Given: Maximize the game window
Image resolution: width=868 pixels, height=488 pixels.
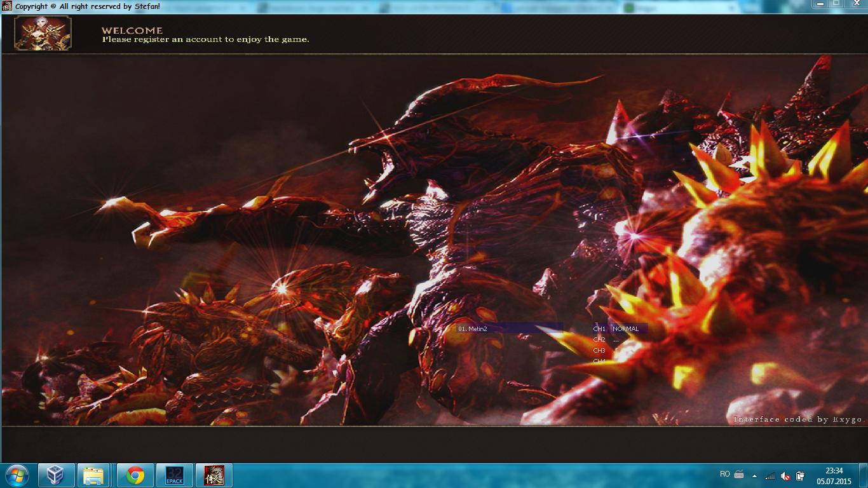Looking at the screenshot, I should click(x=837, y=4).
